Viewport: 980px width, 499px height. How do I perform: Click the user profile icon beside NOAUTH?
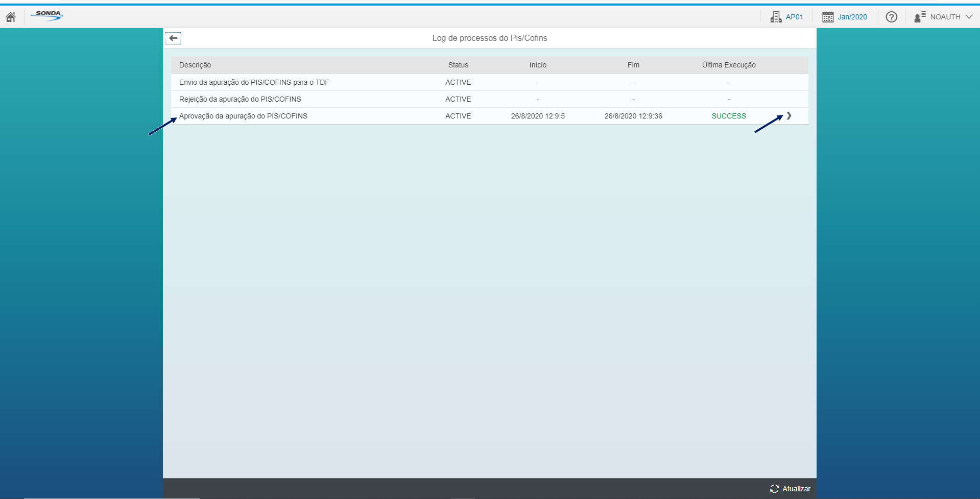coord(920,17)
